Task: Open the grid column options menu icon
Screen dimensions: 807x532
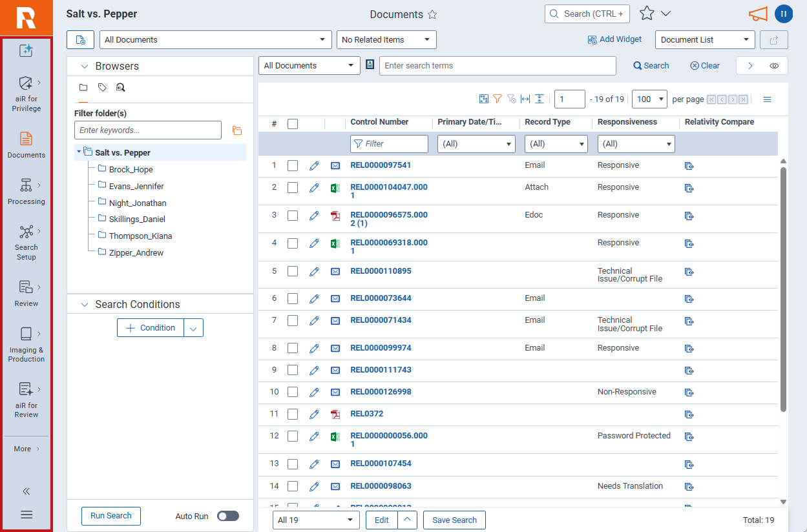Action: point(767,99)
